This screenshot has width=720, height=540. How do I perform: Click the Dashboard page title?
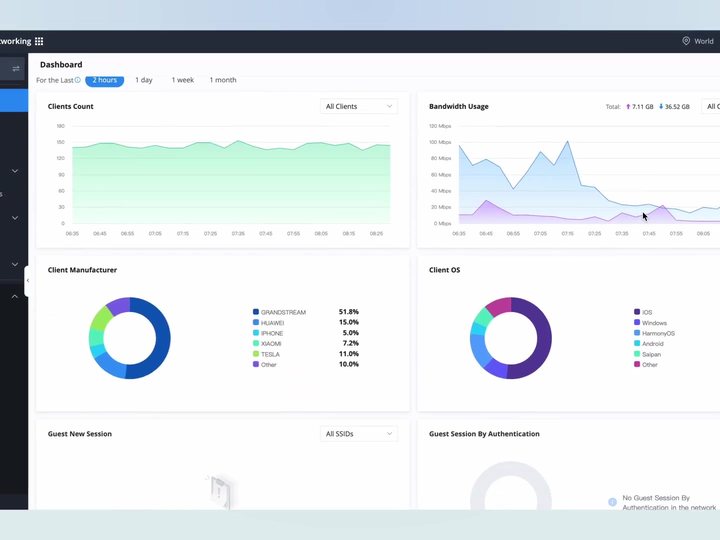tap(61, 65)
